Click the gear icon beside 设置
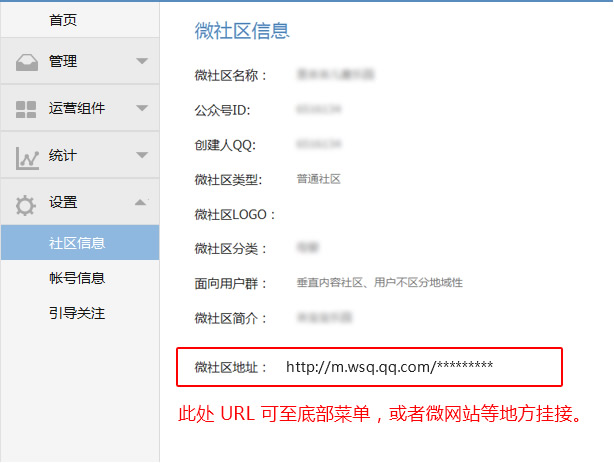 click(x=26, y=203)
